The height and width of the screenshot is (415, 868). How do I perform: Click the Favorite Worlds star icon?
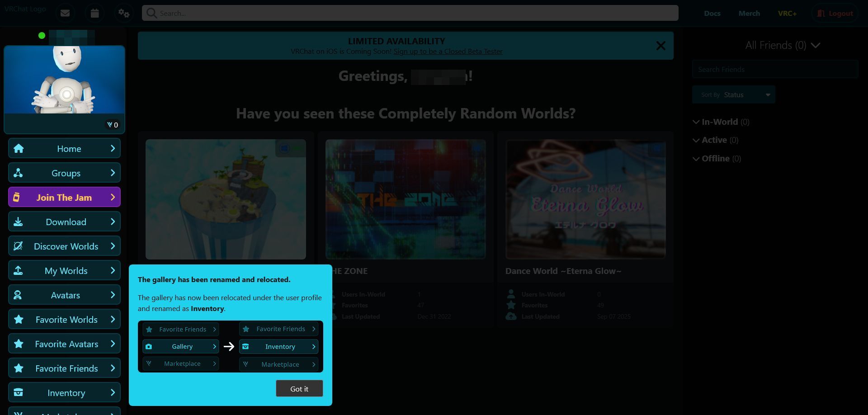[x=18, y=319]
